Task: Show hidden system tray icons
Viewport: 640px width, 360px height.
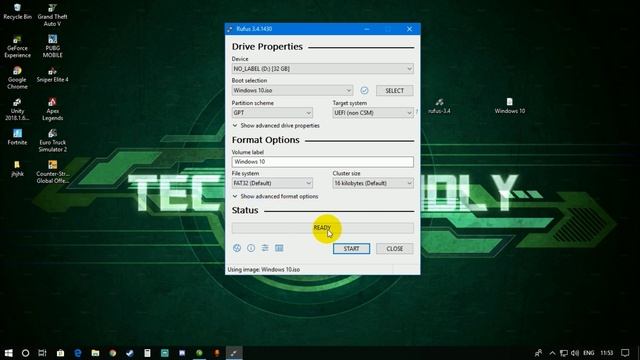Action: point(552,353)
